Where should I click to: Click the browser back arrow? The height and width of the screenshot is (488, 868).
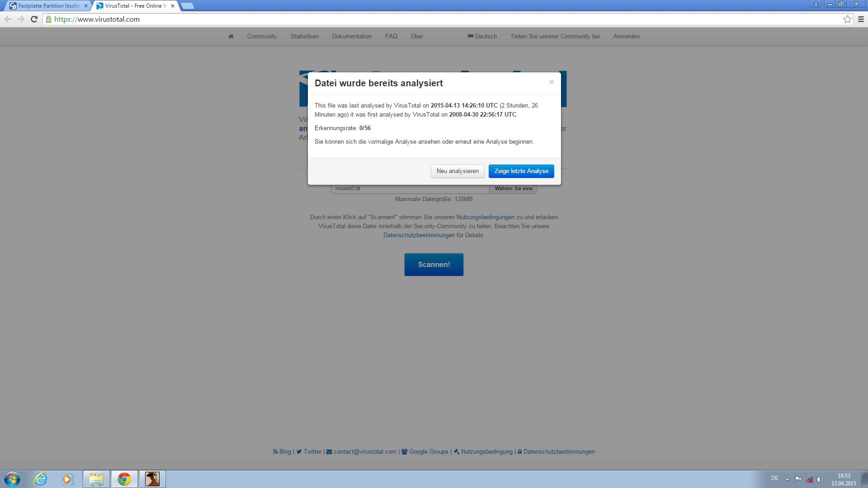[8, 19]
